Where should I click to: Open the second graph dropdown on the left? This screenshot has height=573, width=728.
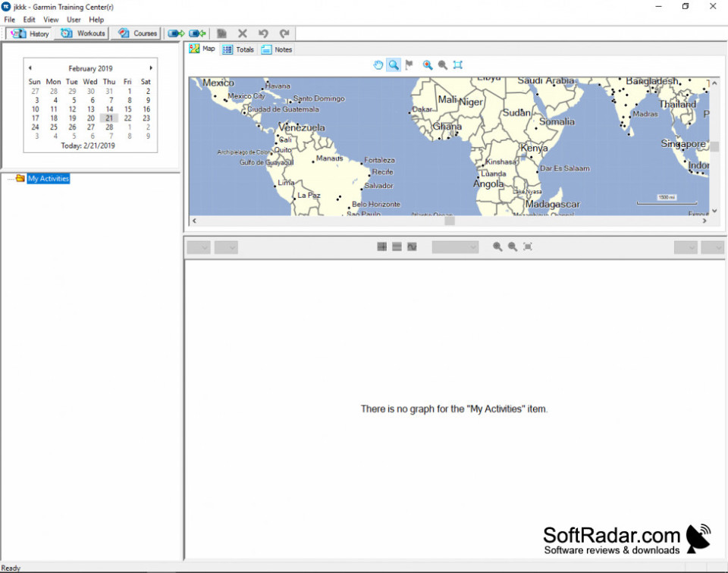click(x=226, y=247)
